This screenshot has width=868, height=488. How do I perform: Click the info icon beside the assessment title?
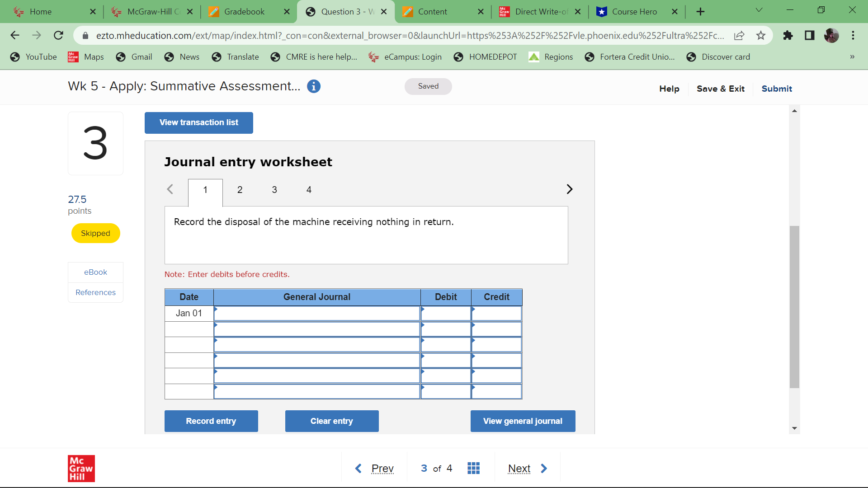314,86
